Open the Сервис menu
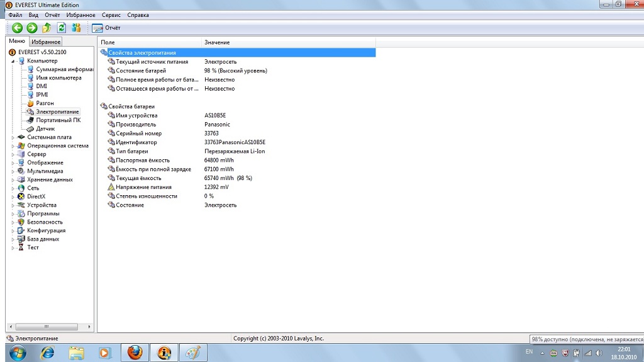The width and height of the screenshot is (644, 362). click(111, 15)
